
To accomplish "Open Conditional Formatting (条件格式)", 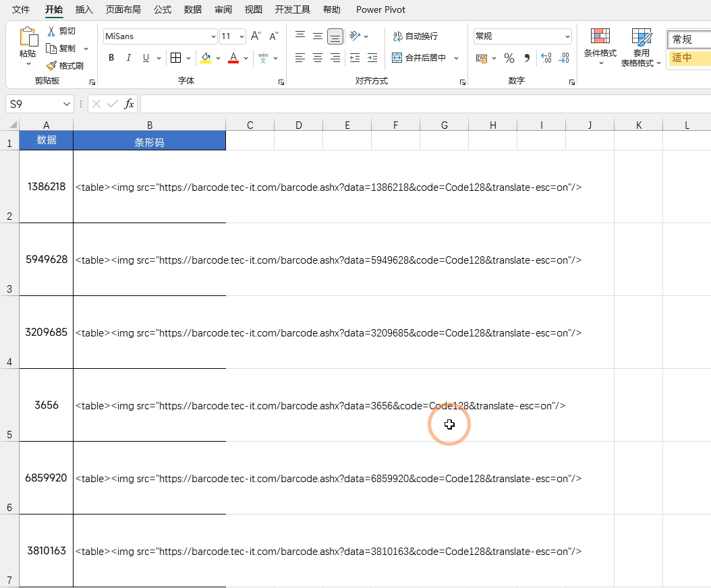I will click(600, 47).
